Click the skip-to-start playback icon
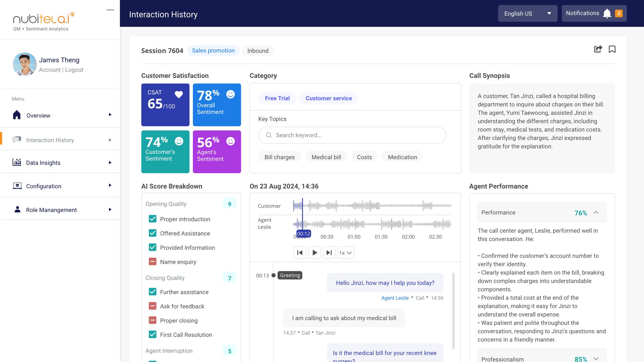644x362 pixels. (x=300, y=253)
